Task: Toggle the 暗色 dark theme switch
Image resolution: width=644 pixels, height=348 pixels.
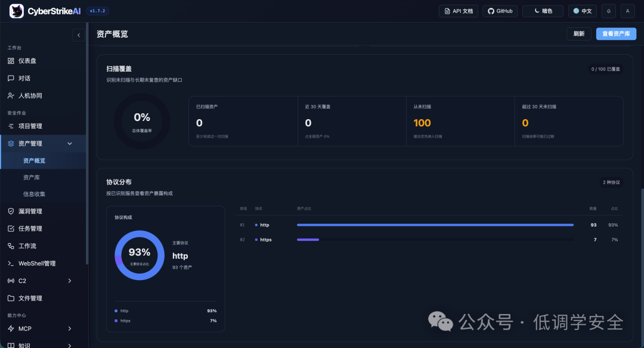Action: tap(543, 11)
